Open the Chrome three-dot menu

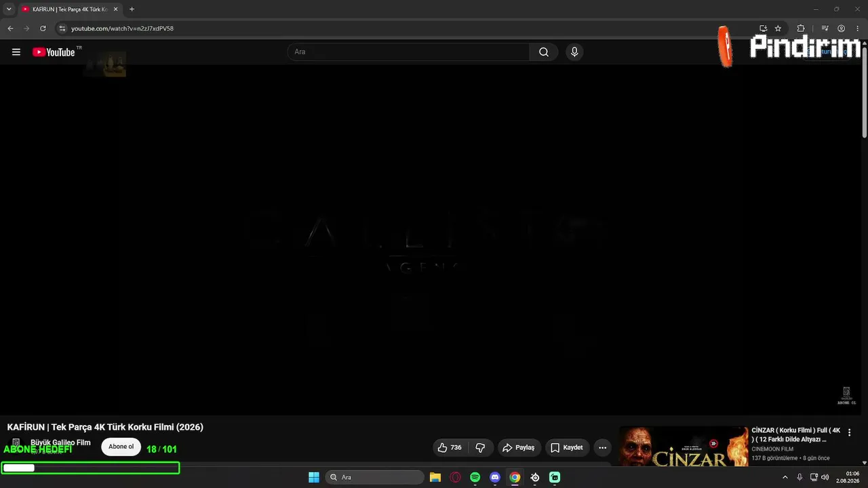click(x=857, y=28)
